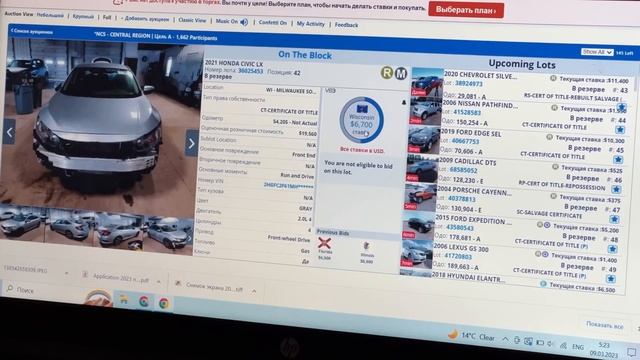
Task: Open options arrow for Снимок экрана download
Action: 254,291
